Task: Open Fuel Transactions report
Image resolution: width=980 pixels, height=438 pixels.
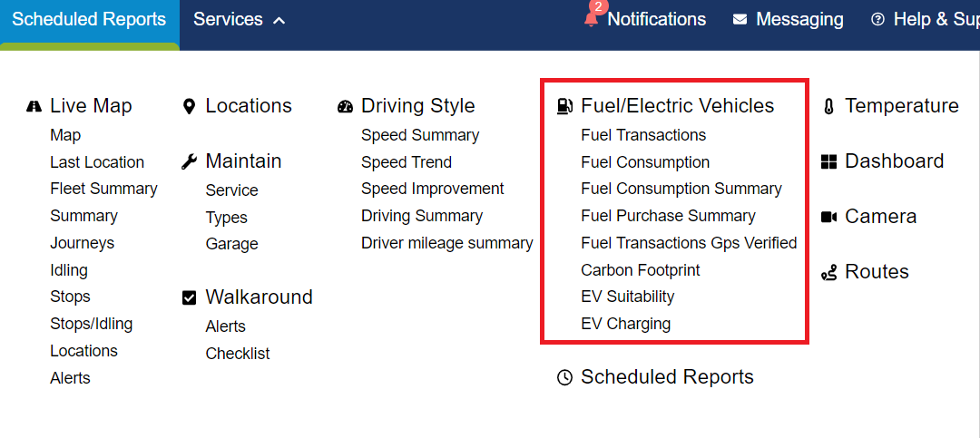Action: pos(643,135)
